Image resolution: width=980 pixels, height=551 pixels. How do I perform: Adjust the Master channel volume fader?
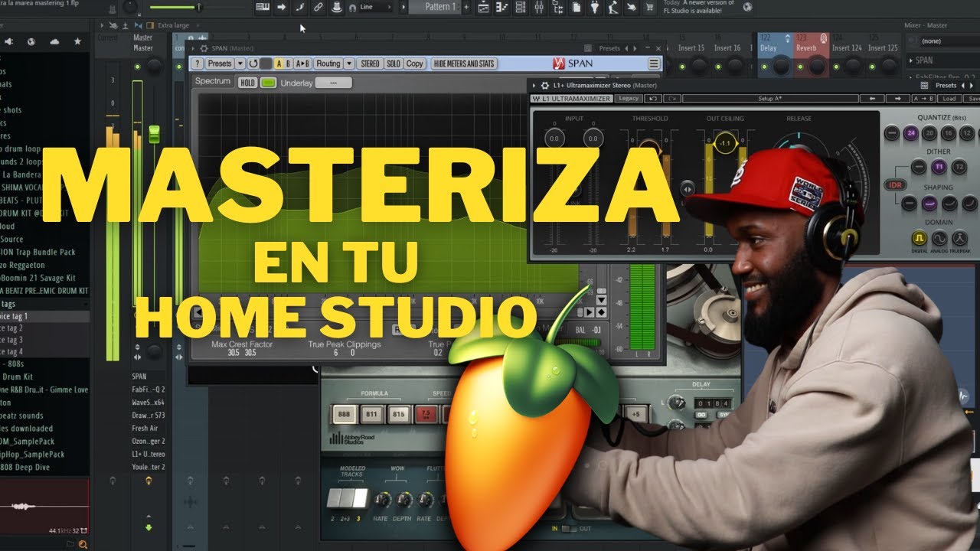pos(154,133)
